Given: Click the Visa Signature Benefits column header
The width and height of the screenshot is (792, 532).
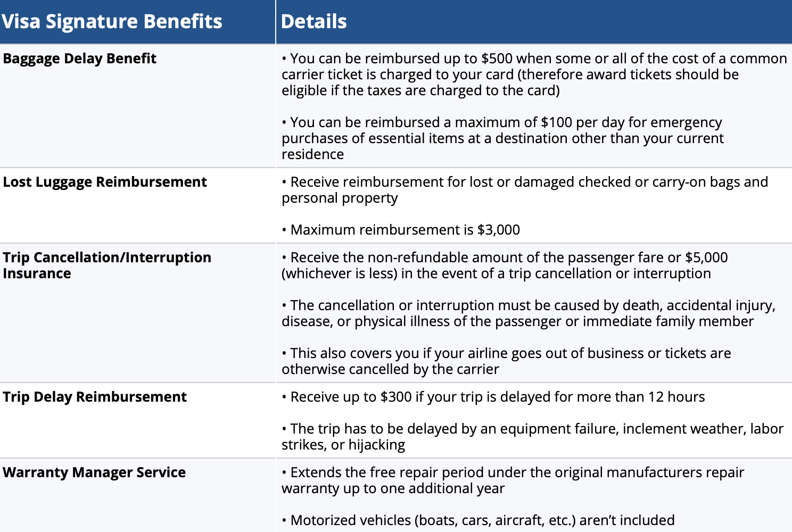Looking at the screenshot, I should pos(112,22).
